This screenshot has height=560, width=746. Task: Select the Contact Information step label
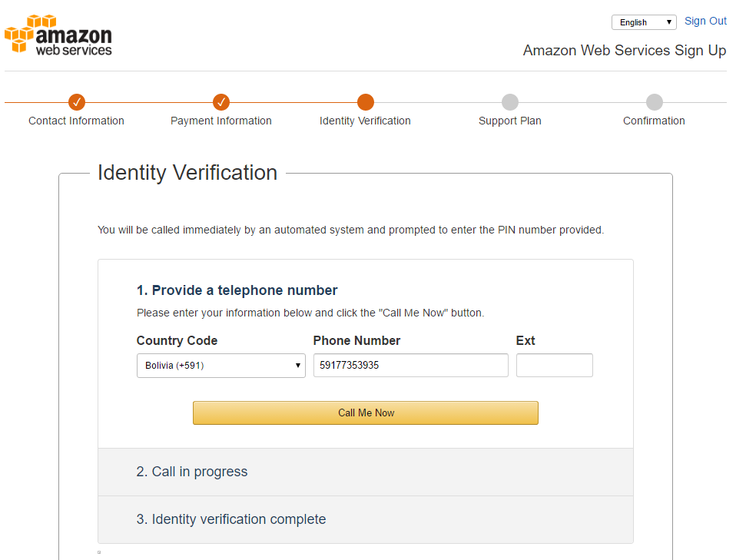pyautogui.click(x=76, y=121)
